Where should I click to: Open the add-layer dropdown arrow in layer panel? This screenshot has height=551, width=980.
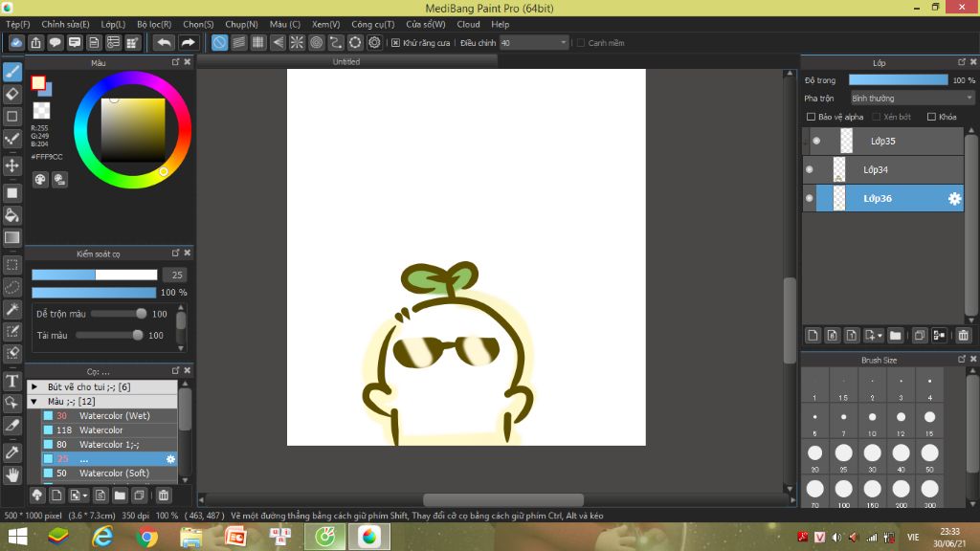point(880,336)
